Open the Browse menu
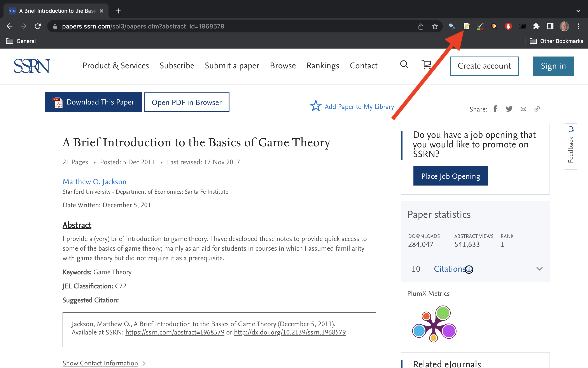588x368 pixels. pyautogui.click(x=283, y=66)
